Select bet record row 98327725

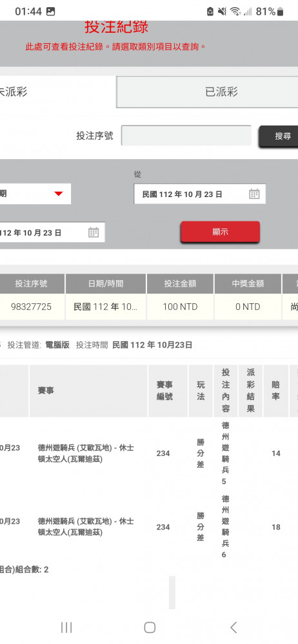point(149,307)
